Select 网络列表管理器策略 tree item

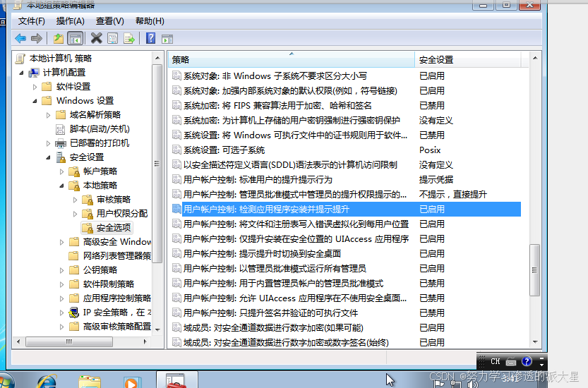117,256
